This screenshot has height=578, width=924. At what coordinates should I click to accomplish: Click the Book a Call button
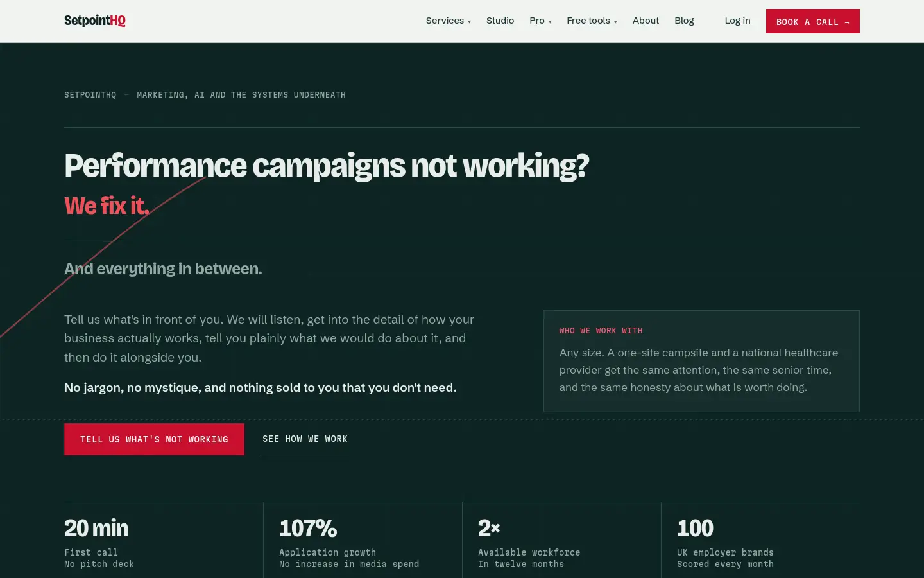pyautogui.click(x=812, y=21)
